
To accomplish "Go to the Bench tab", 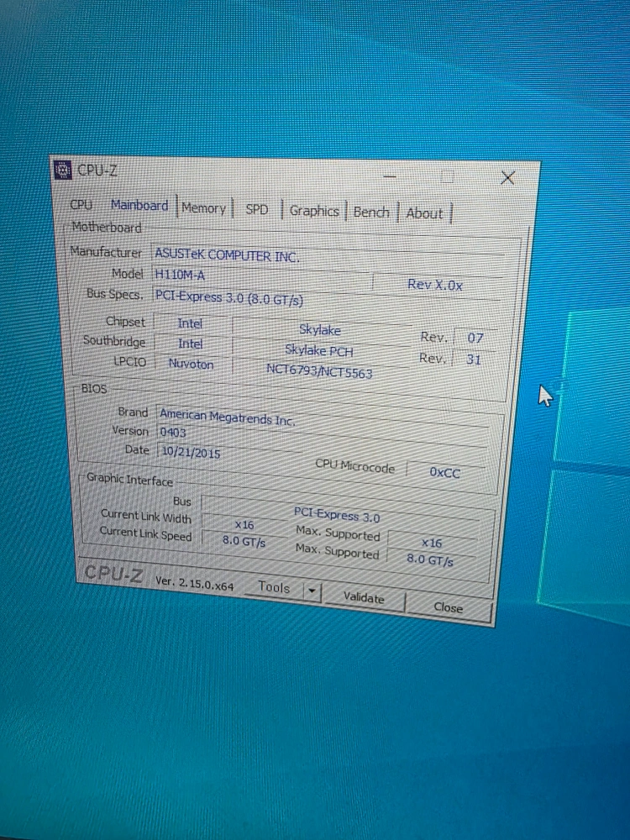I will tap(371, 213).
